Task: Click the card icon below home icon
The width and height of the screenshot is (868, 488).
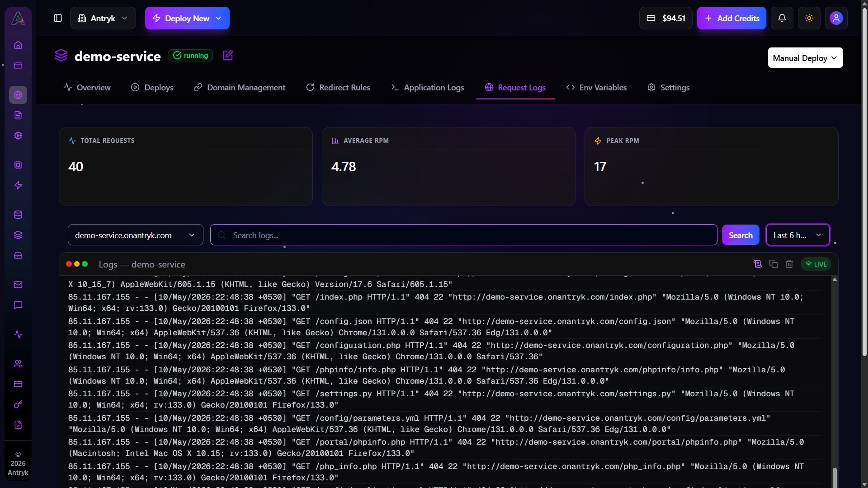Action: click(x=18, y=66)
